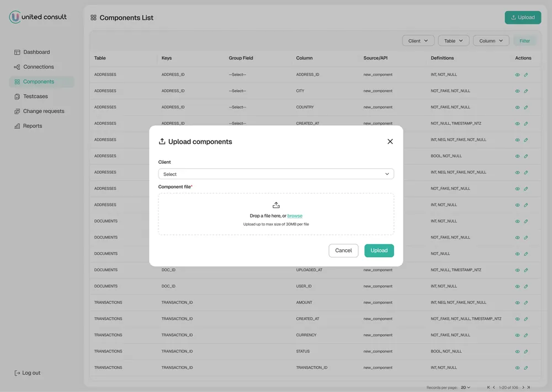View the ADDRESS_ID column row via eye icon
This screenshot has height=392, width=552.
pos(517,74)
